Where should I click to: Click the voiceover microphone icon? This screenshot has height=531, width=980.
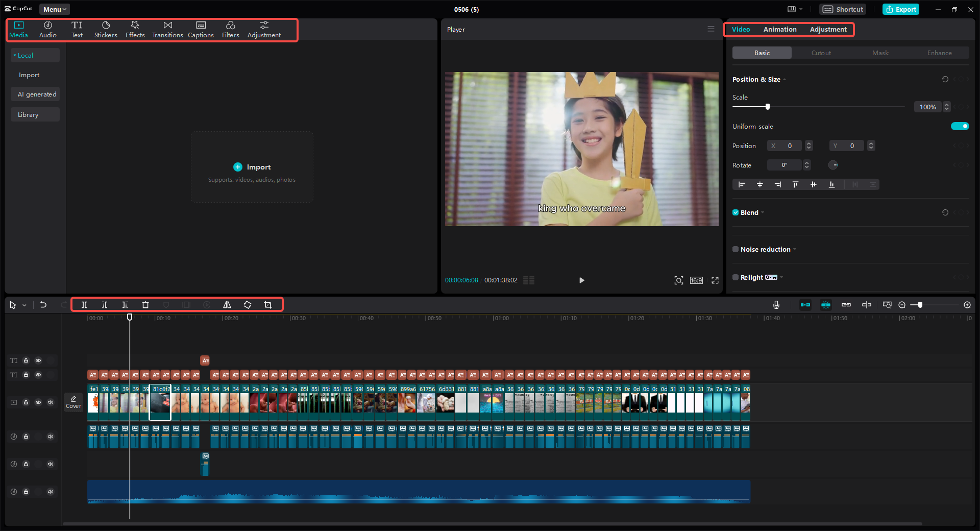pyautogui.click(x=776, y=305)
